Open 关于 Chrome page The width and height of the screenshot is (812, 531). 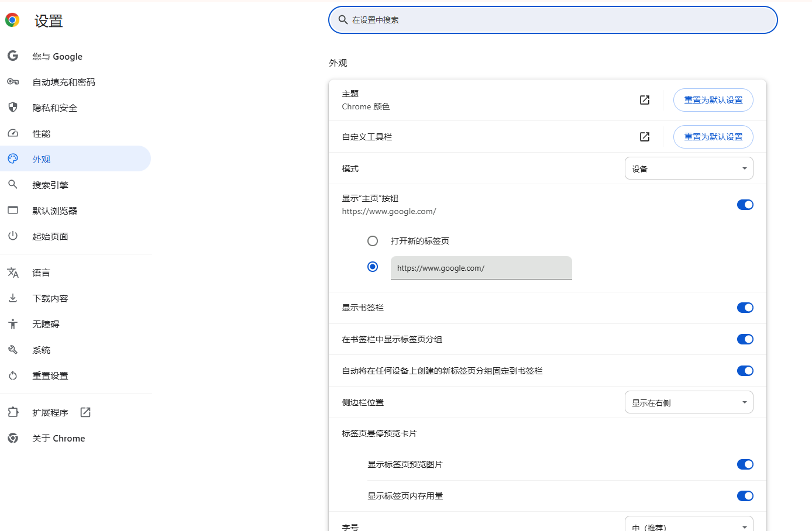(75, 438)
